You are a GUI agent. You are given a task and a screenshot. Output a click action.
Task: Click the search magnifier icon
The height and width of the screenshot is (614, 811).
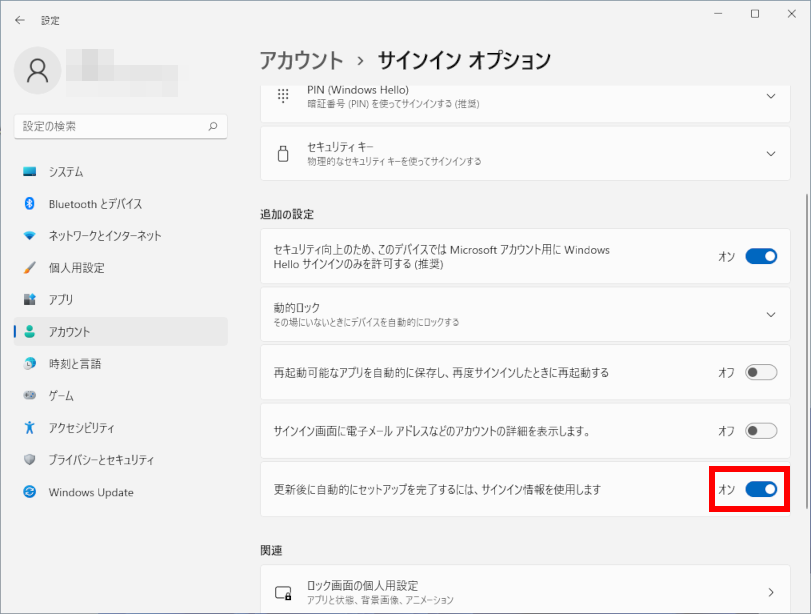212,127
